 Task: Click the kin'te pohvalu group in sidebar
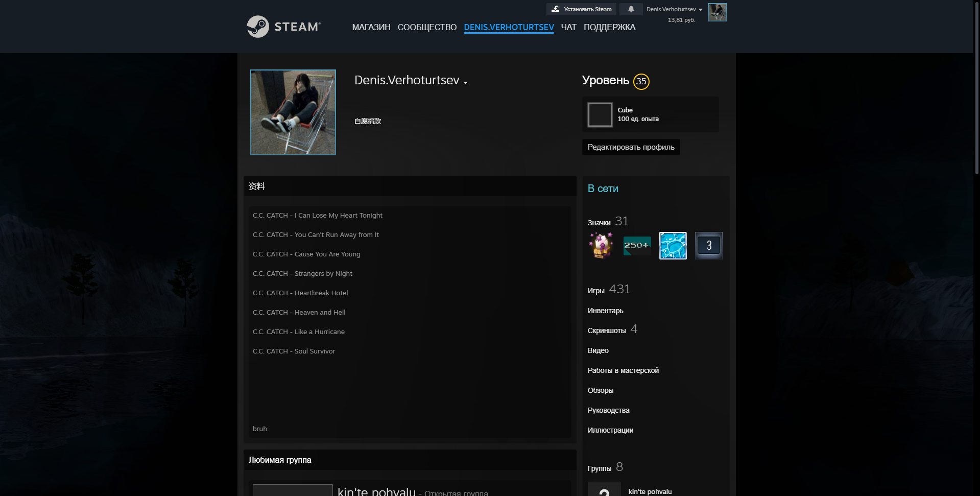650,491
